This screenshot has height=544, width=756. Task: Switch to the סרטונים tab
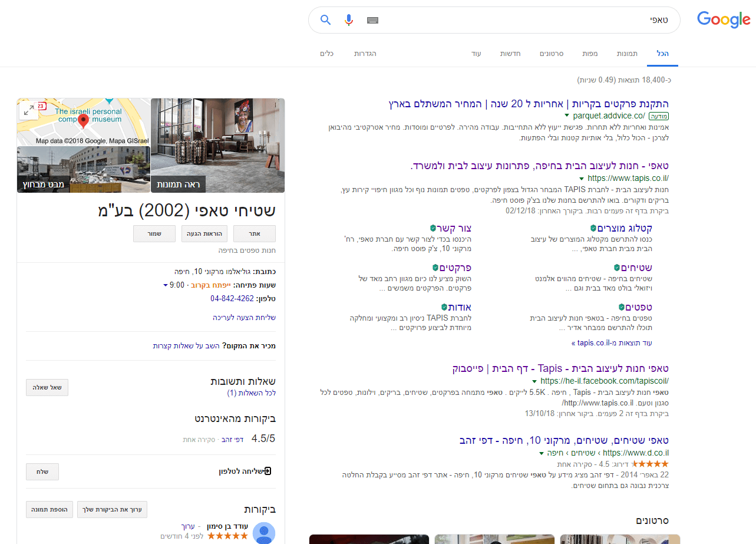552,54
